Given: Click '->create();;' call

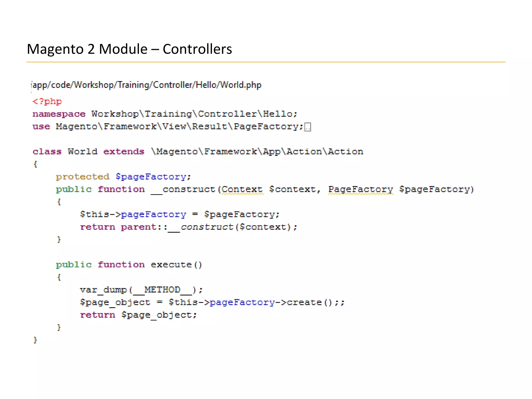Looking at the screenshot, I should (310, 302).
